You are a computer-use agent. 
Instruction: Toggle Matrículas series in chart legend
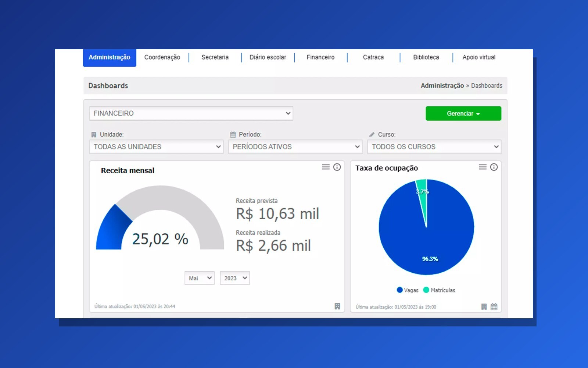[439, 290]
